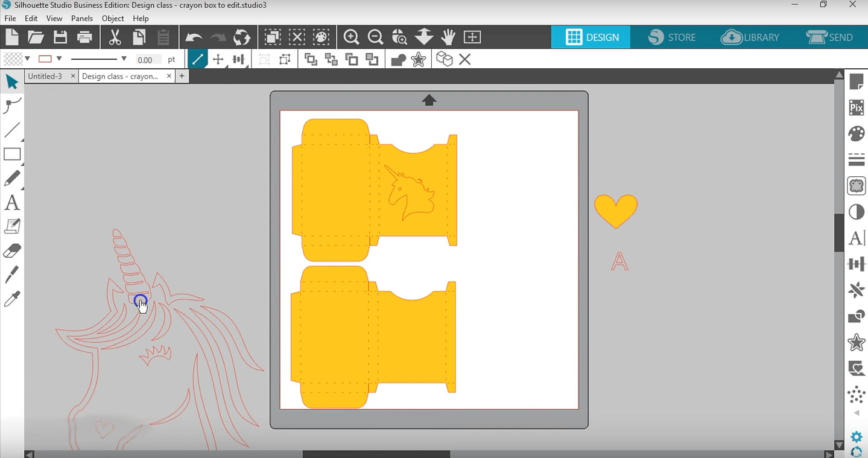
Task: Open the line color dropdown arrow
Action: click(59, 59)
